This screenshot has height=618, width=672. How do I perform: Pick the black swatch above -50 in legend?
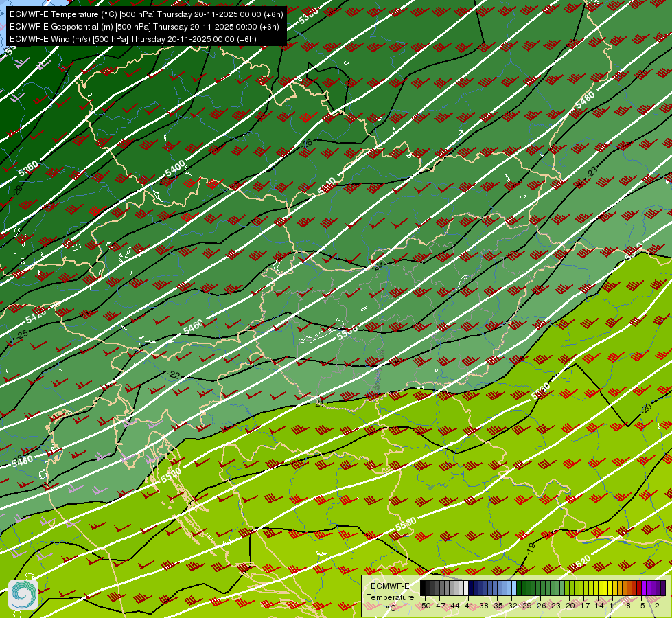(x=423, y=588)
